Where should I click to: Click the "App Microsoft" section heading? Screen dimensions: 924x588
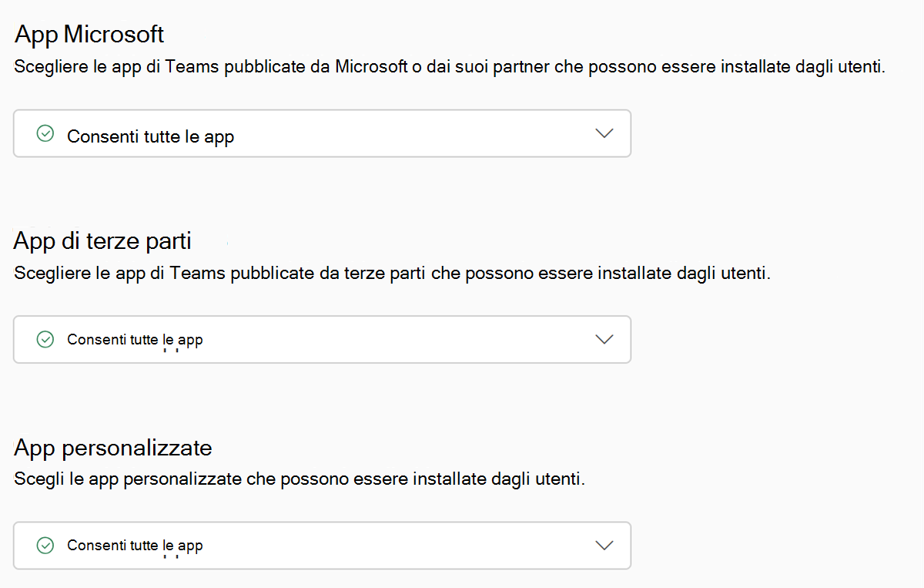[x=89, y=35]
